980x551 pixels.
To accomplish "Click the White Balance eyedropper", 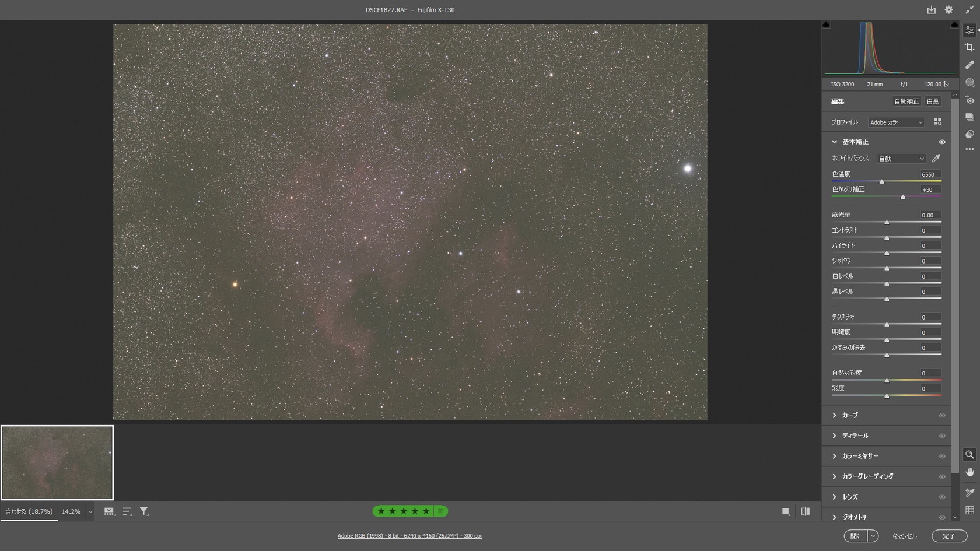I will click(x=936, y=158).
